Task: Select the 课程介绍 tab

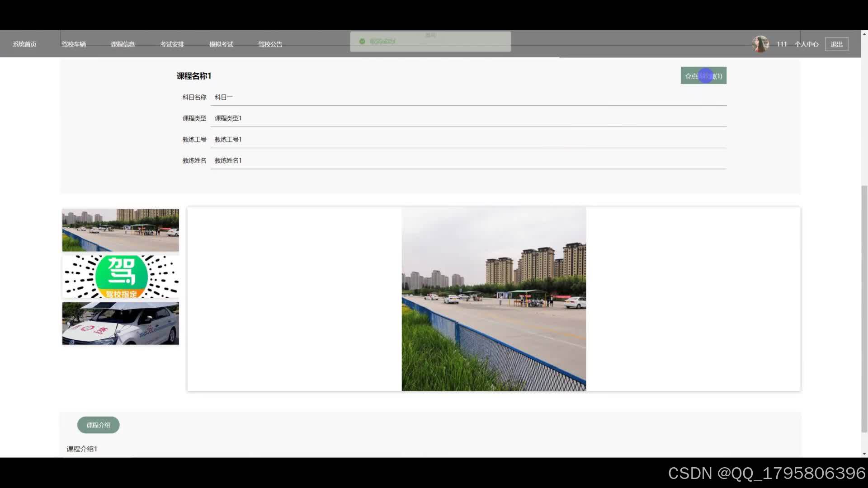Action: pos(98,425)
